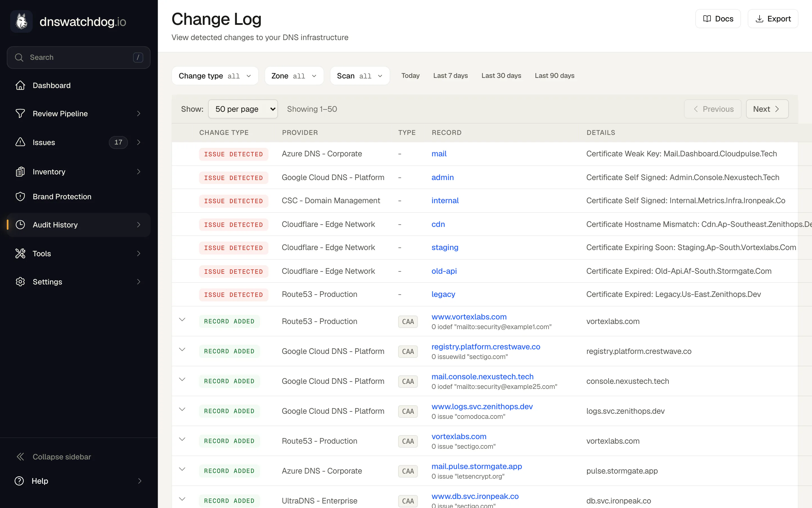Click the CAA type tag for www.vortexlabs.com
Screen dimensions: 812x508
(x=408, y=321)
